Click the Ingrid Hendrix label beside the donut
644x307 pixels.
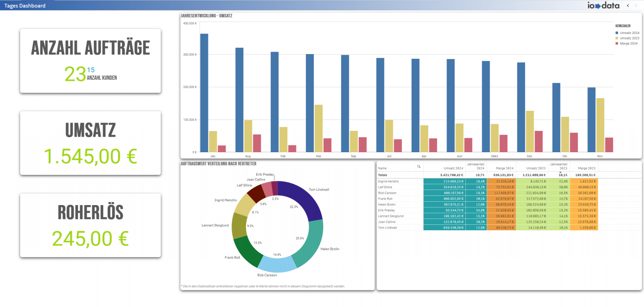click(226, 200)
